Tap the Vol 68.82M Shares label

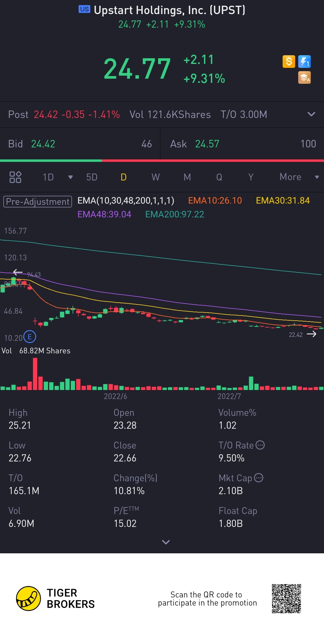(x=36, y=351)
